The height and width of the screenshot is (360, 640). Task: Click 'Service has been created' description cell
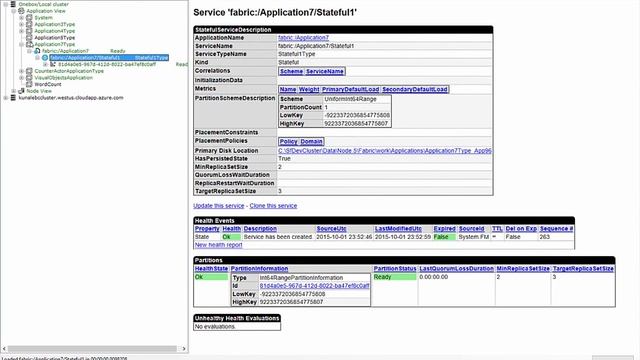click(x=278, y=237)
